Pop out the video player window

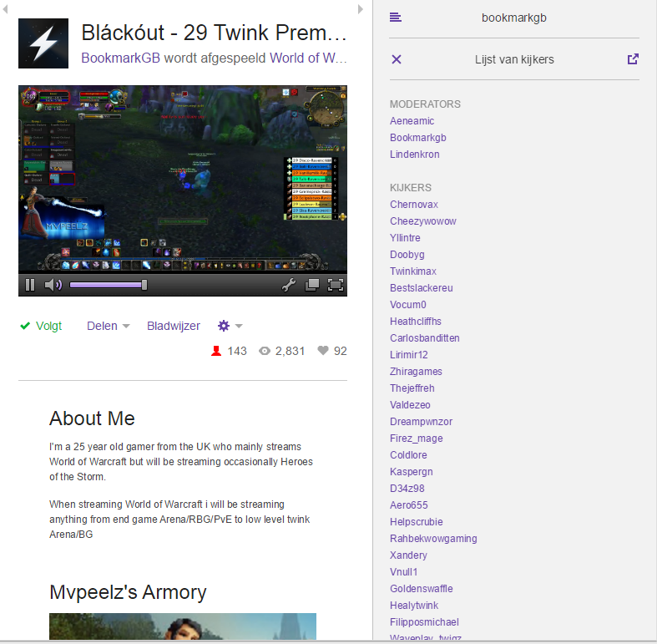[x=311, y=285]
